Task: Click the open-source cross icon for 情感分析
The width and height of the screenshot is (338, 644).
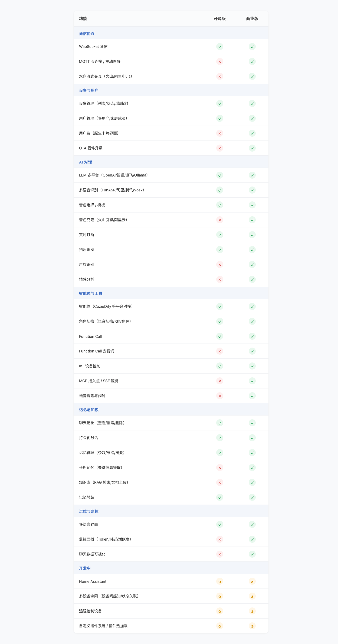Action: 220,279
